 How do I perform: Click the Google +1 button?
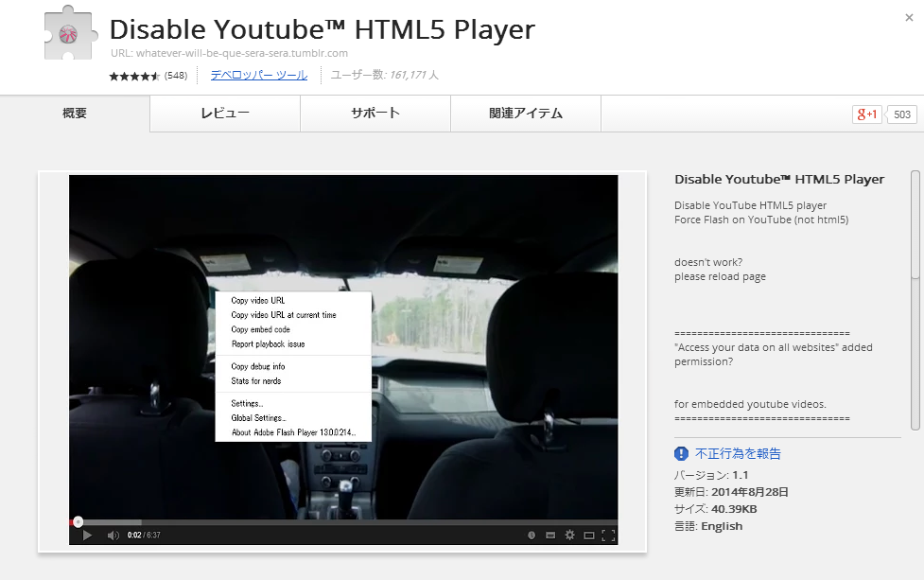pos(866,114)
